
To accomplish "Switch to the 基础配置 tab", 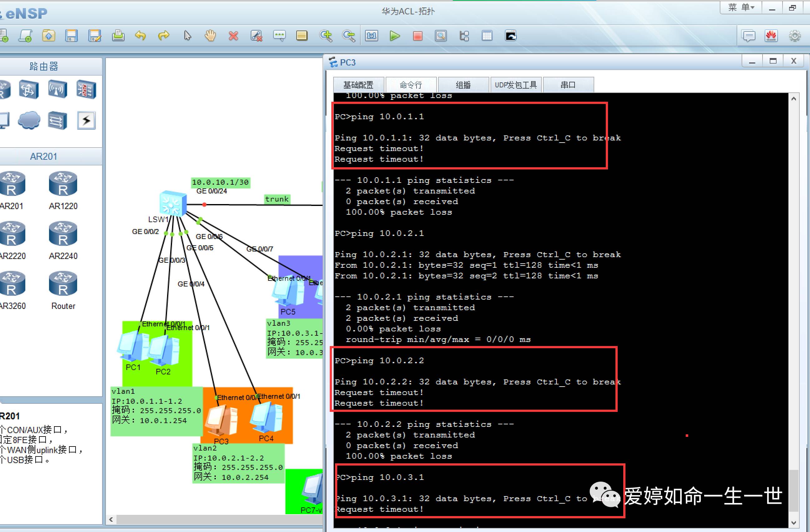I will pos(358,85).
